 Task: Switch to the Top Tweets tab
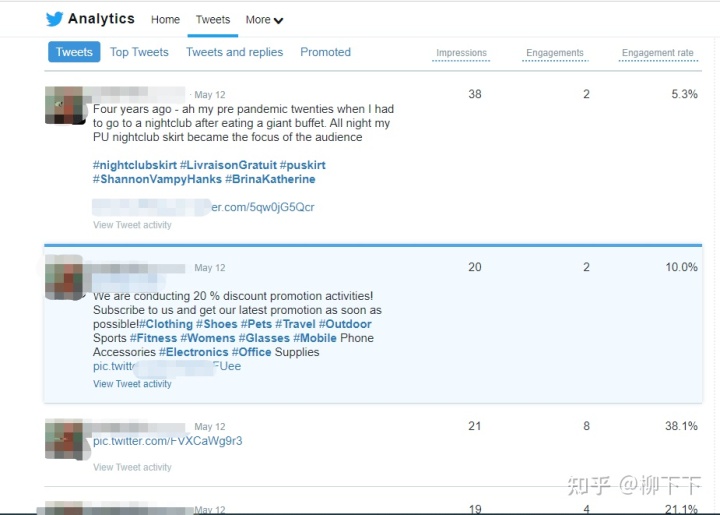[139, 52]
